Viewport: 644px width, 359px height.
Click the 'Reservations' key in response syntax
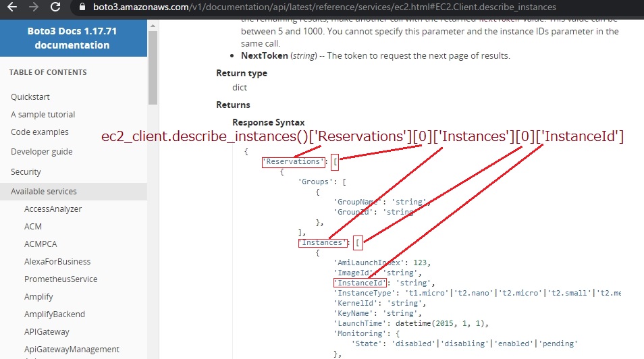coord(293,162)
